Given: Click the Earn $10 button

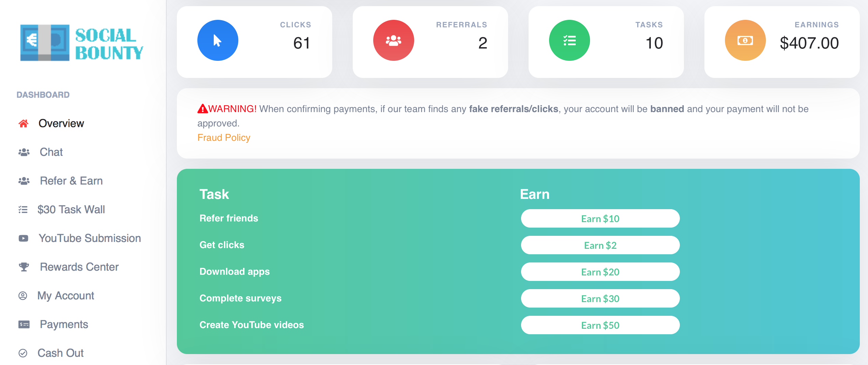Looking at the screenshot, I should point(600,218).
